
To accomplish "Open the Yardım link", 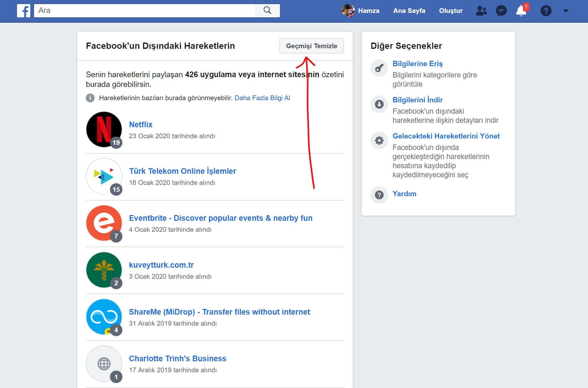I will click(x=404, y=194).
